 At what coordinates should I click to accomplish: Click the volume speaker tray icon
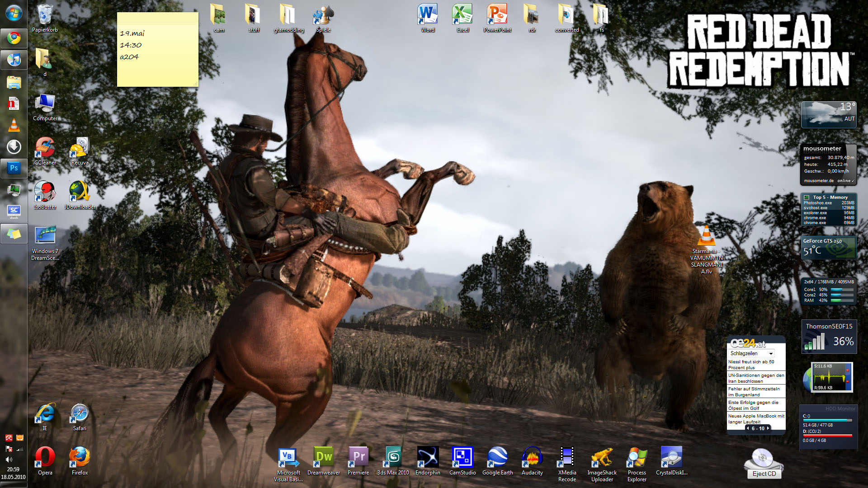(9, 459)
